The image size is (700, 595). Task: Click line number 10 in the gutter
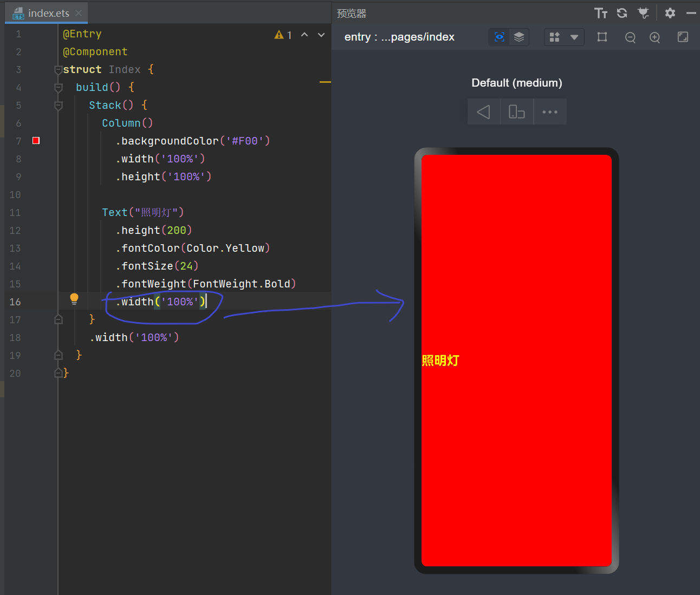(x=15, y=195)
